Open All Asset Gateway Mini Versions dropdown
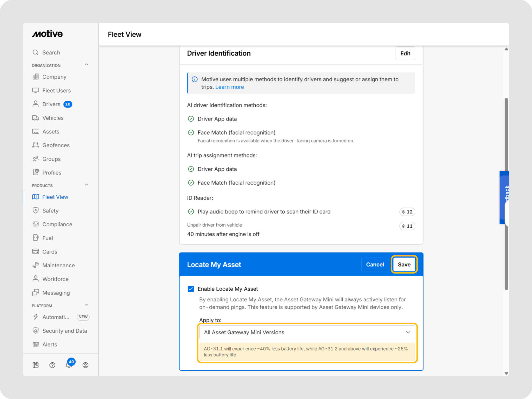 pos(307,332)
